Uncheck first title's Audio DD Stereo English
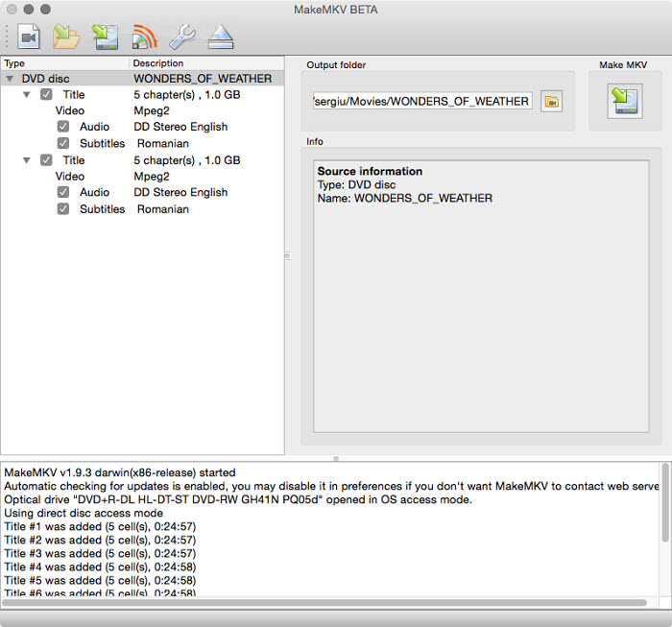Image resolution: width=672 pixels, height=627 pixels. click(x=63, y=127)
